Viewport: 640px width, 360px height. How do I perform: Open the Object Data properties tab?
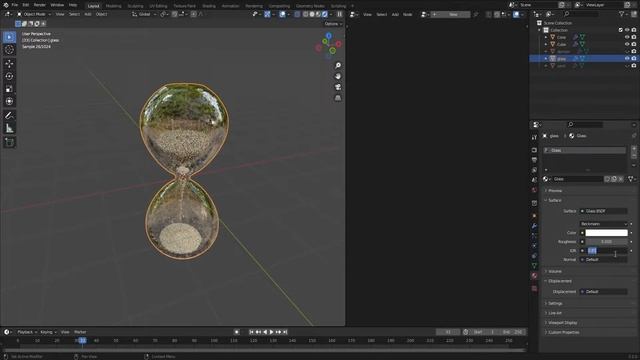click(534, 266)
